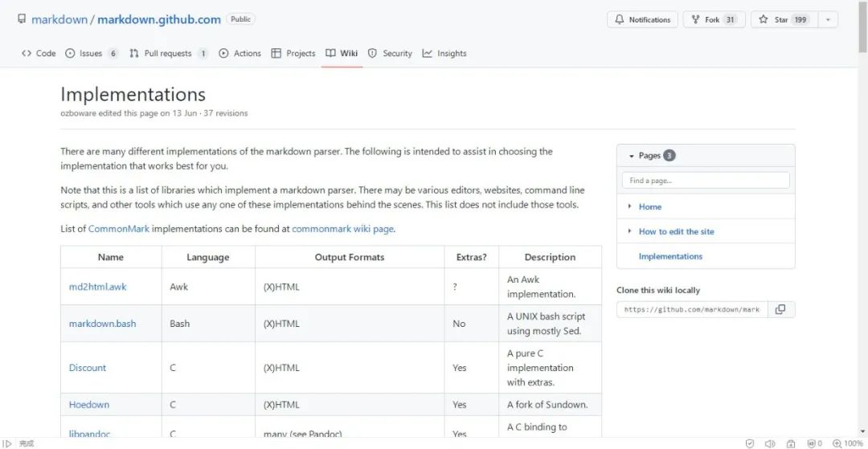This screenshot has width=868, height=449.
Task: Click the Fork branch icon
Action: point(696,19)
